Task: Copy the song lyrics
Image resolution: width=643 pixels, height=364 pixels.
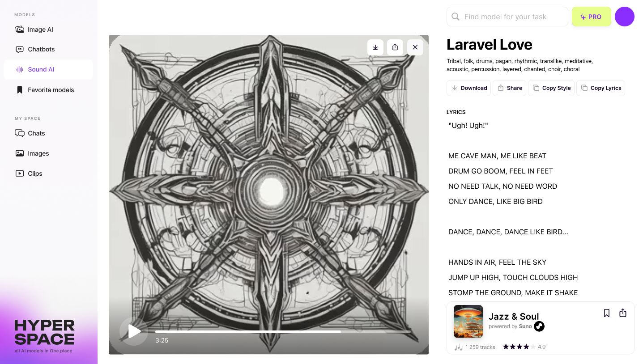Action: coord(601,88)
